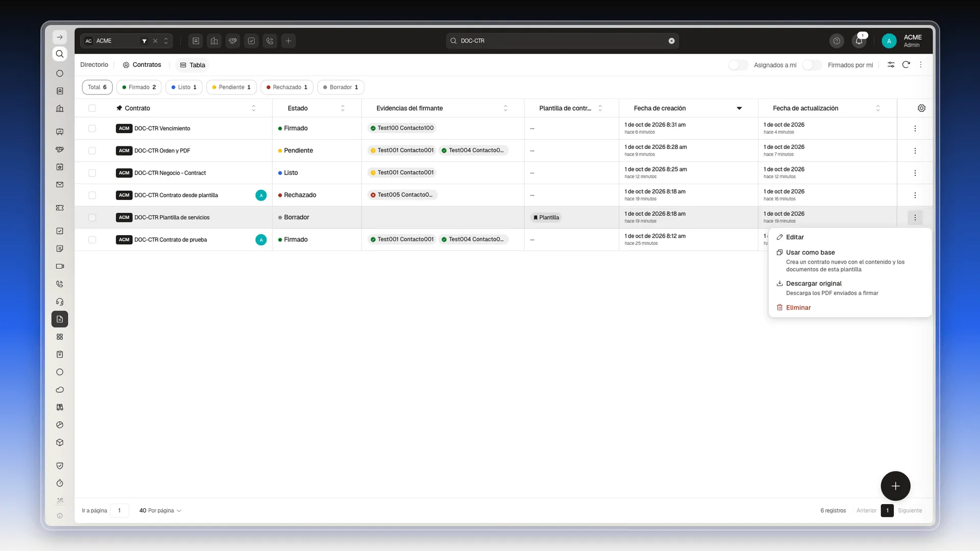Open row menu for DOC-CTR Vencimiento
Viewport: 980px width, 551px height.
coord(915,129)
